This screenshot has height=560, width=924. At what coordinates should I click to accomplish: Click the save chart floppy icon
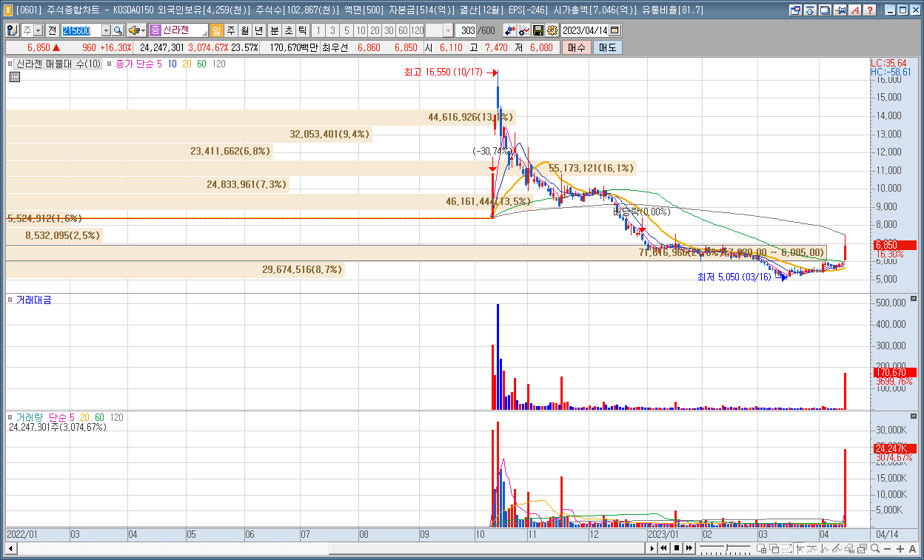pos(538,30)
